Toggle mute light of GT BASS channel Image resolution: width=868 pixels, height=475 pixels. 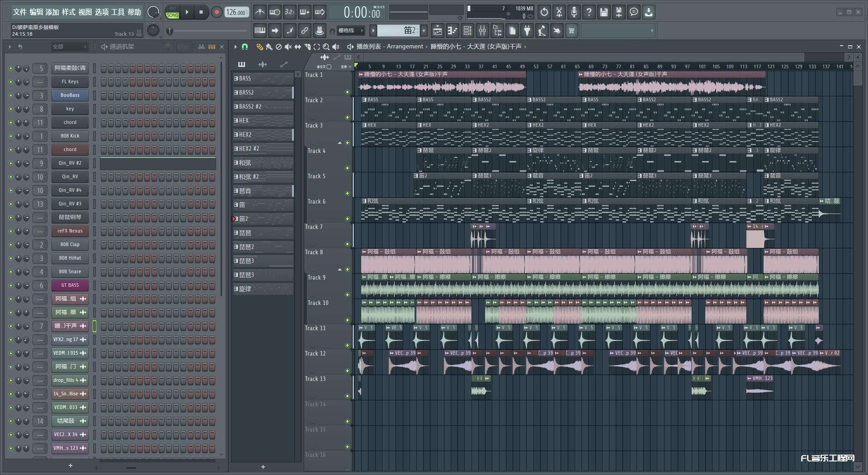[x=11, y=285]
